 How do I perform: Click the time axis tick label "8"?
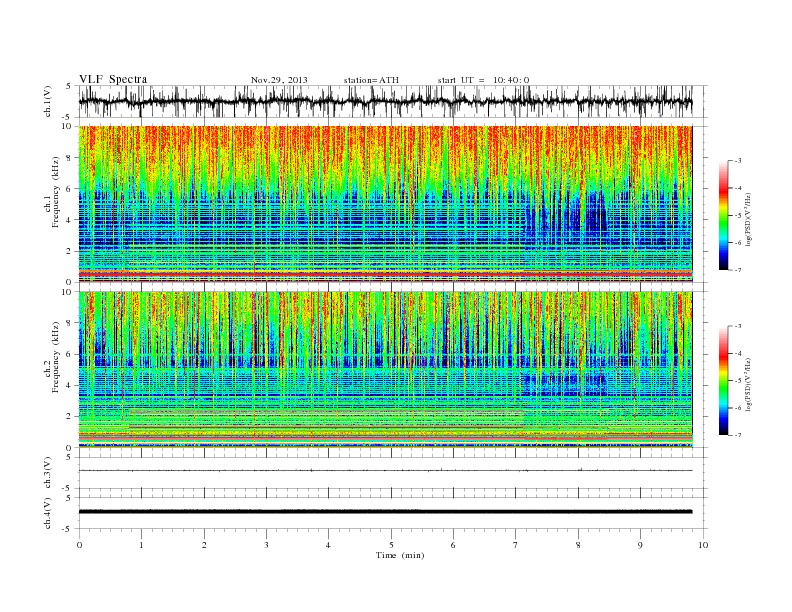click(578, 545)
